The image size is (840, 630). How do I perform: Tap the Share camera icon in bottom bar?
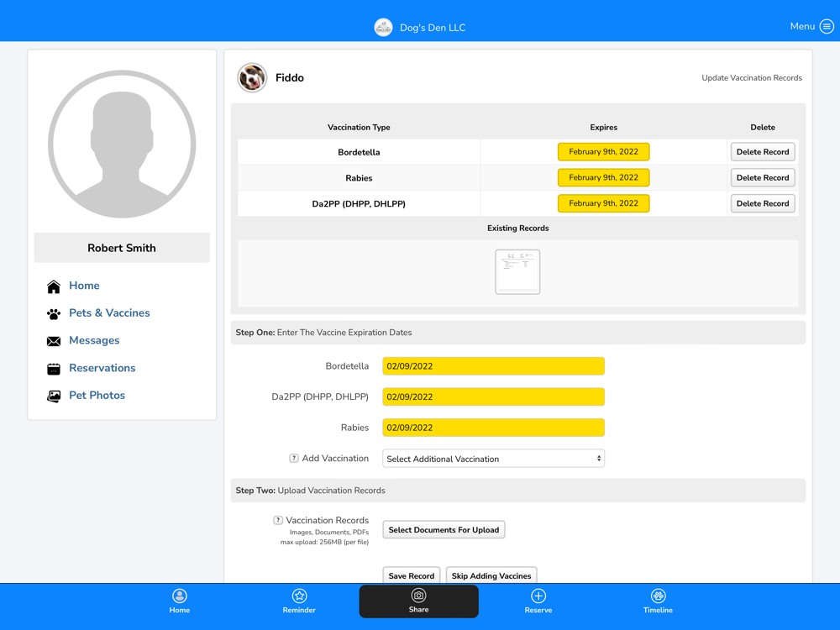click(x=418, y=596)
